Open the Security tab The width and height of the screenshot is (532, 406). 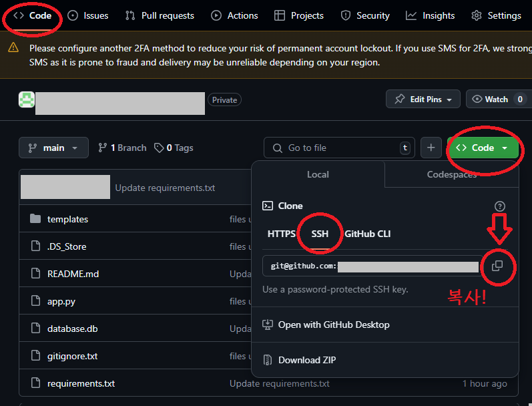[x=365, y=15]
